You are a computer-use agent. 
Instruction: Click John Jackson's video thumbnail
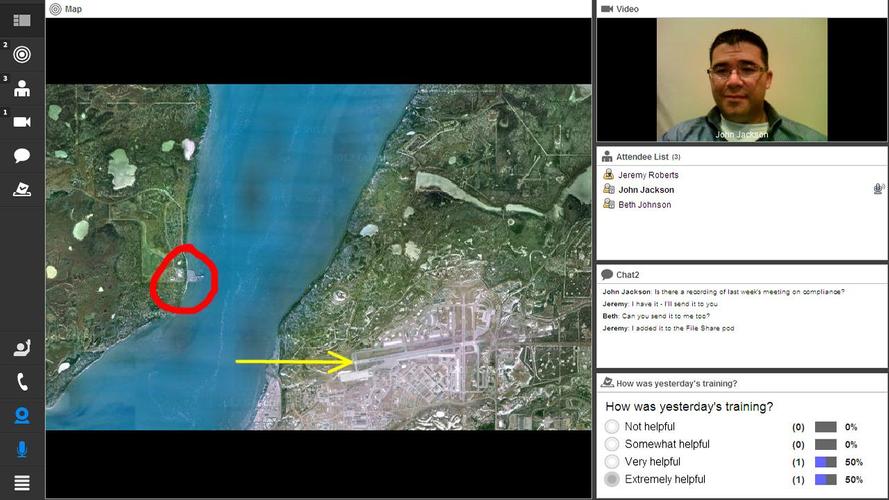741,80
